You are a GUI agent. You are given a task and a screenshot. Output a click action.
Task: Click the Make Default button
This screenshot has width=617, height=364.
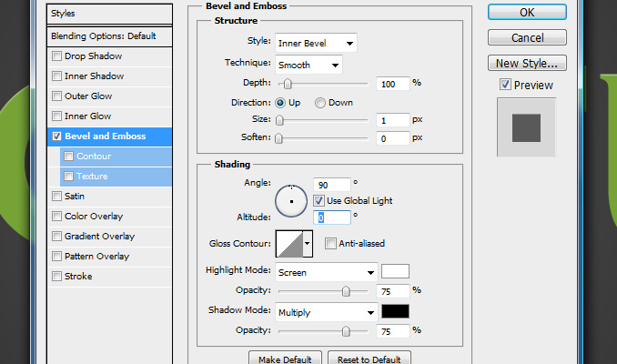click(285, 359)
